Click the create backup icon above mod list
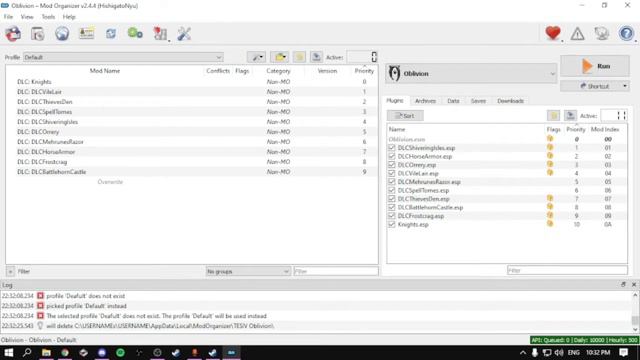Viewport: 640px width, 360px height. 316,57
